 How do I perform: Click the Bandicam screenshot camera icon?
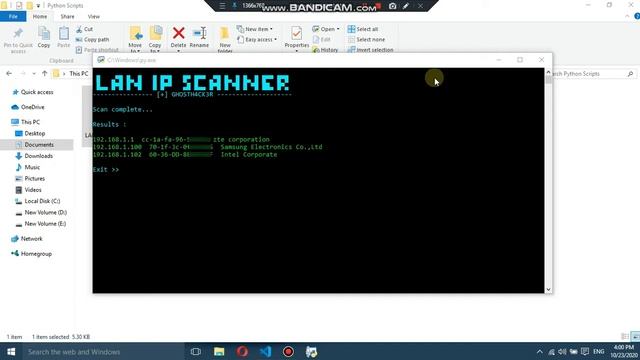pyautogui.click(x=393, y=6)
